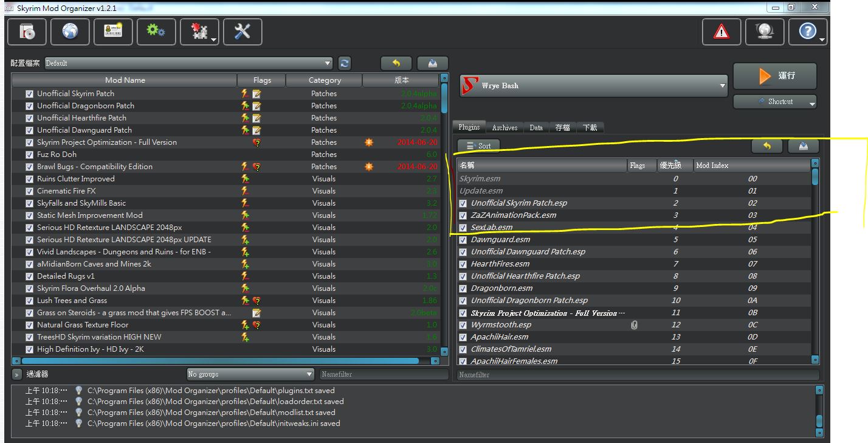Viewport: 868px width, 443px height.
Task: Toggle Fuz Ro Doh mod checkbox
Action: pyautogui.click(x=29, y=155)
